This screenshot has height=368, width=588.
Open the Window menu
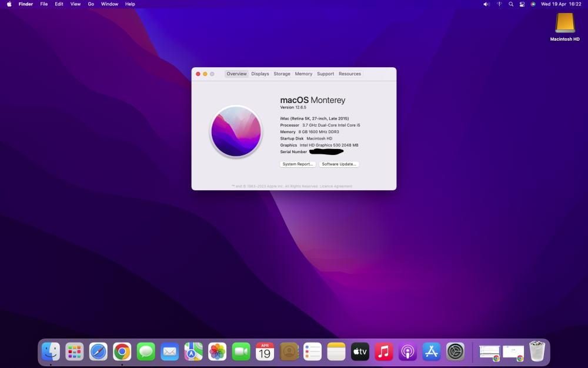[x=109, y=4]
